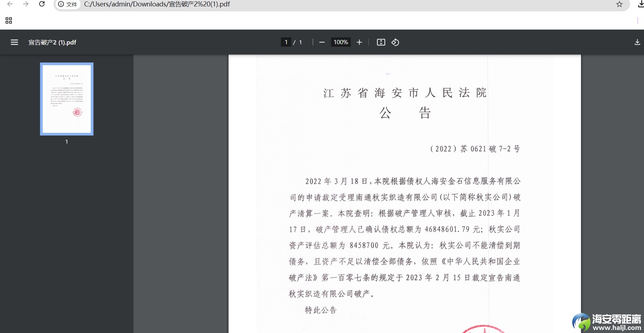644x333 pixels.
Task: Click the text 特此公告
Action: [x=321, y=310]
